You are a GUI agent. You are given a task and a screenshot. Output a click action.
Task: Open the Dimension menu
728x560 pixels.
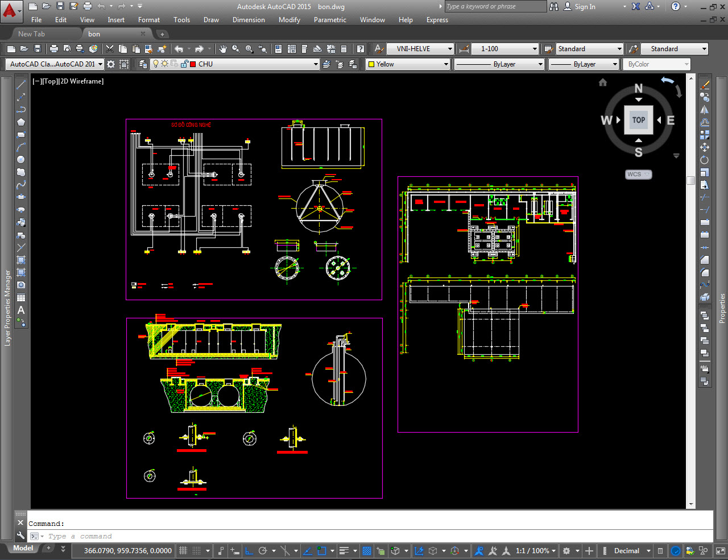coord(249,20)
